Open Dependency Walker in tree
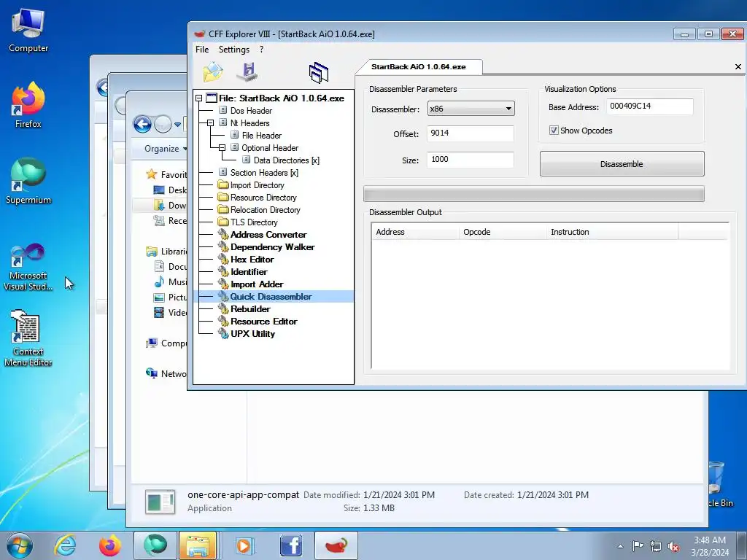Screen dimensions: 747x560 click(x=273, y=246)
